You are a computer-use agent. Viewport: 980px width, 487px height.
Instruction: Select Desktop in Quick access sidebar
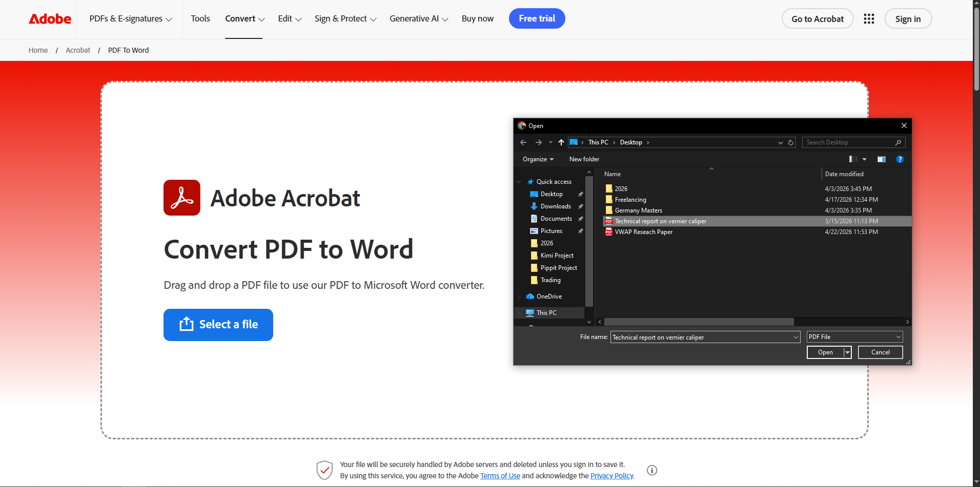click(552, 194)
